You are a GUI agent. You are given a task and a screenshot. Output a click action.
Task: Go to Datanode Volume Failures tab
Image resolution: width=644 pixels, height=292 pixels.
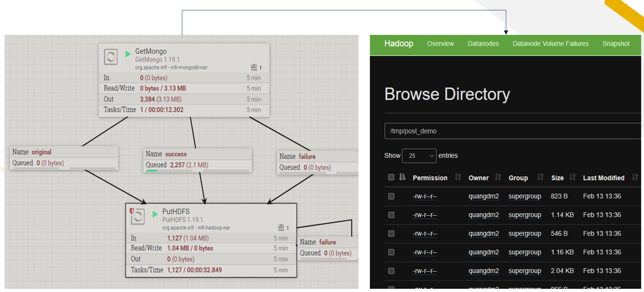click(x=550, y=44)
